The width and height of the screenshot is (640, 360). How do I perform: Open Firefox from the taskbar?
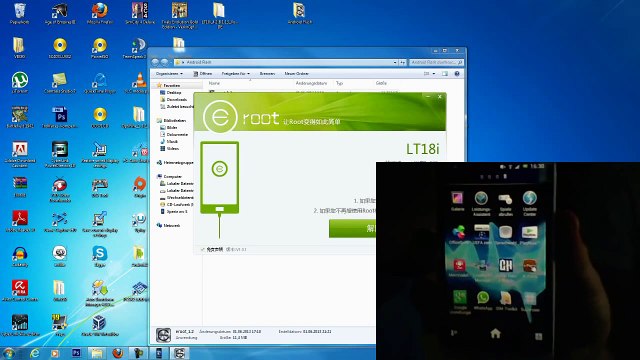coord(118,353)
